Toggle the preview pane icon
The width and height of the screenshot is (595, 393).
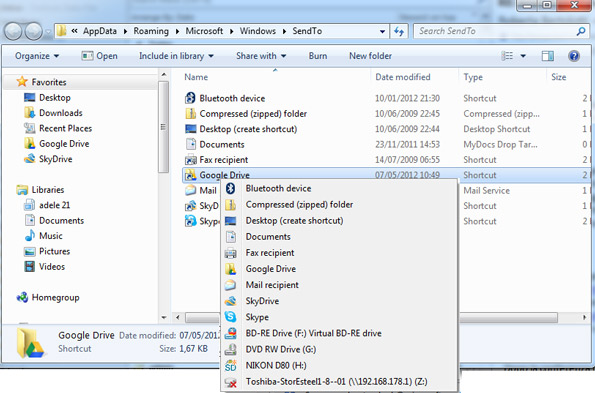pos(547,56)
